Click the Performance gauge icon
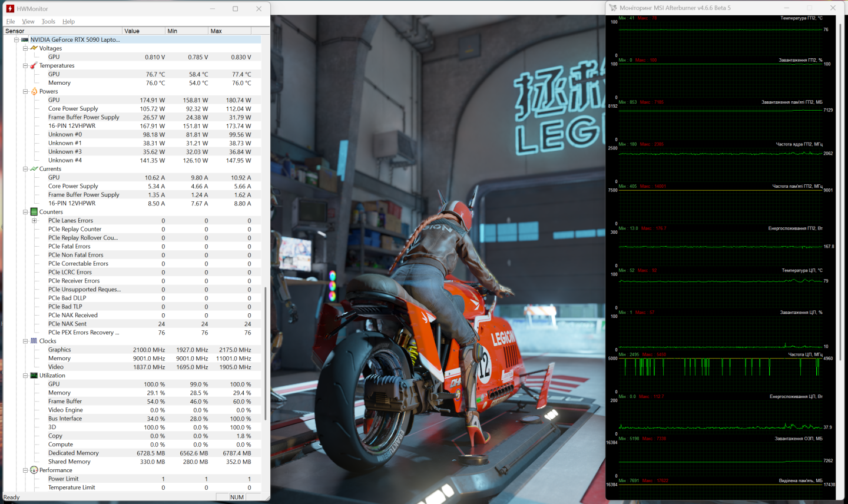 tap(34, 470)
